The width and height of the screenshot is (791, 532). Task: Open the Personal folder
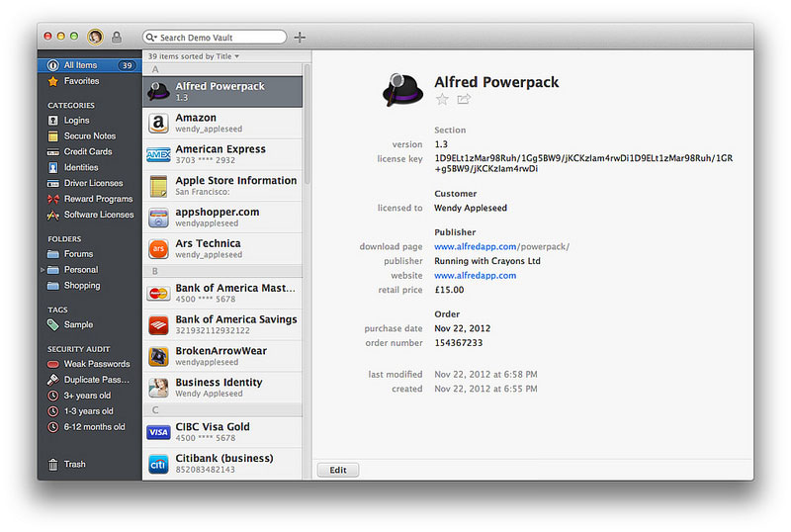click(81, 270)
